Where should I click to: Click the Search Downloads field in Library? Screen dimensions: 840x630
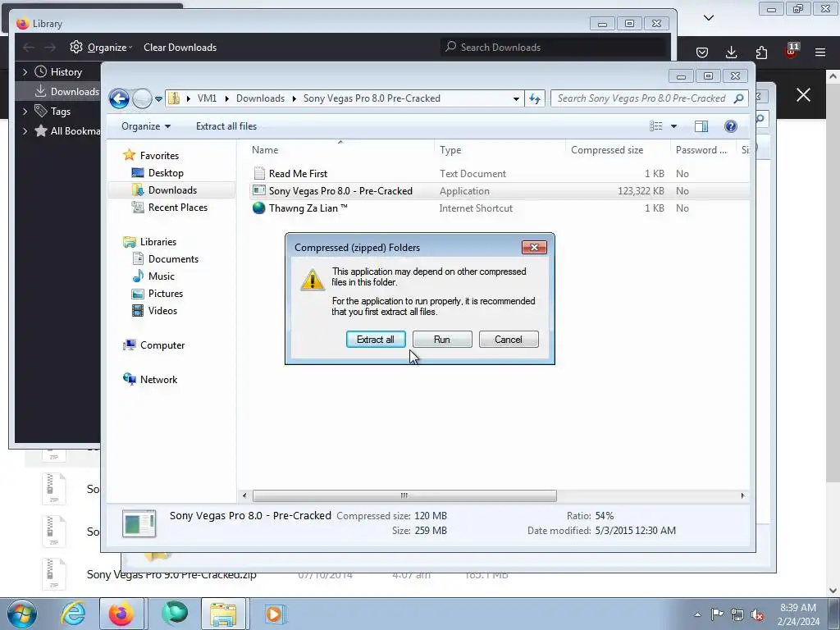point(554,47)
